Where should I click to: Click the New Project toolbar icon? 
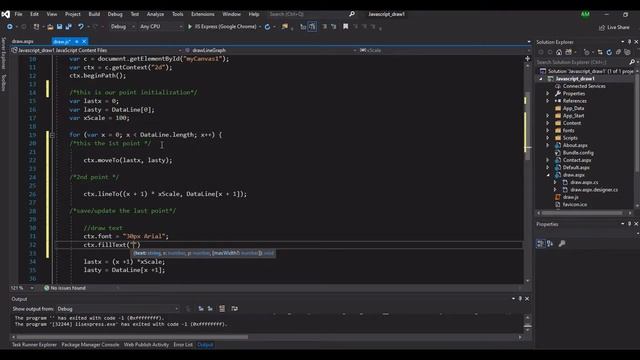pos(37,27)
